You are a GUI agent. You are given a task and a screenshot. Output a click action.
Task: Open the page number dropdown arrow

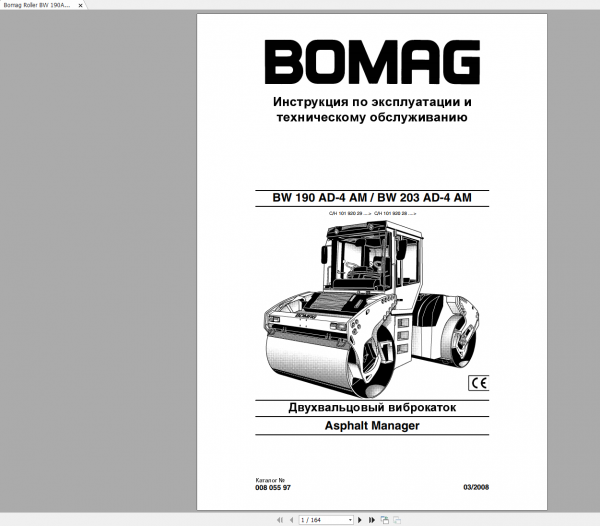[350, 520]
